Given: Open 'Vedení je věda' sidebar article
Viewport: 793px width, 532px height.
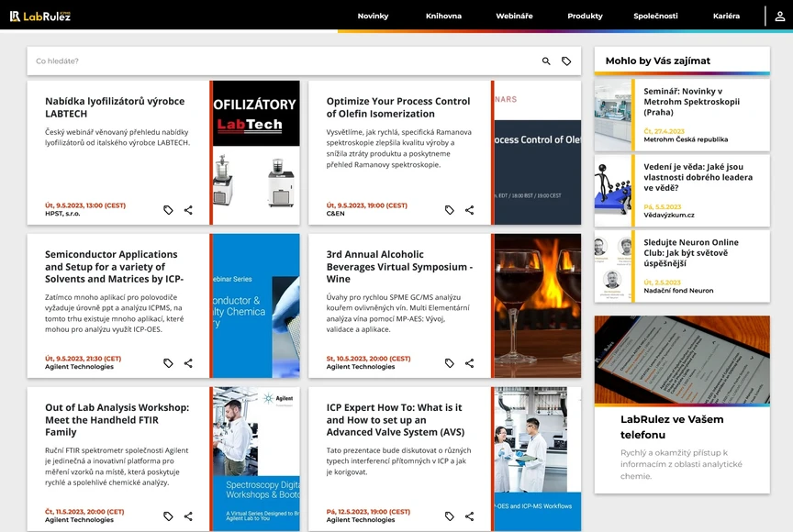Looking at the screenshot, I should [x=698, y=177].
